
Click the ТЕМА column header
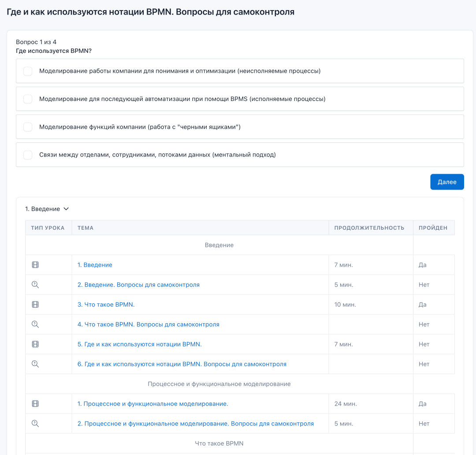tap(86, 228)
